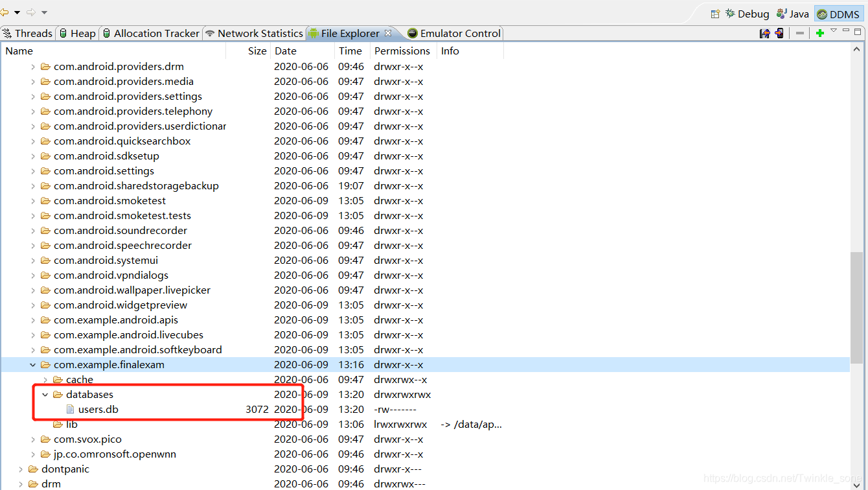The image size is (868, 490).
Task: Minimize the File Explorer view panel
Action: tap(846, 30)
